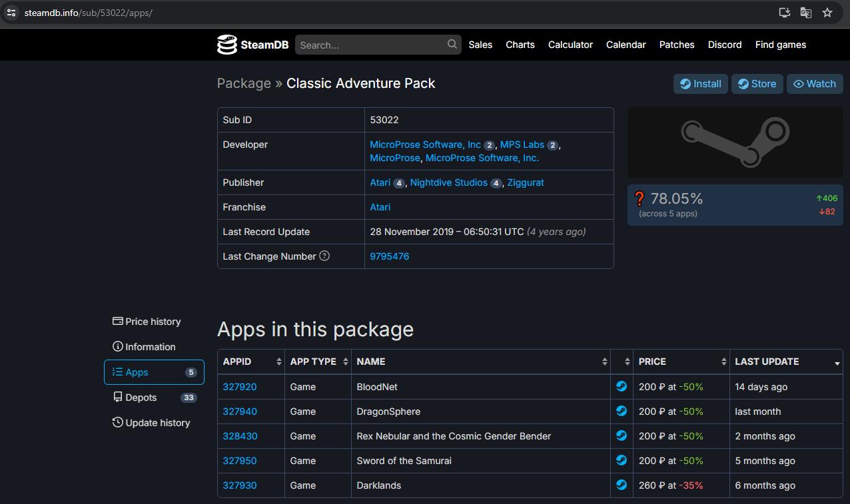This screenshot has height=504, width=850.
Task: Click the Darklands name cell
Action: coord(481,485)
